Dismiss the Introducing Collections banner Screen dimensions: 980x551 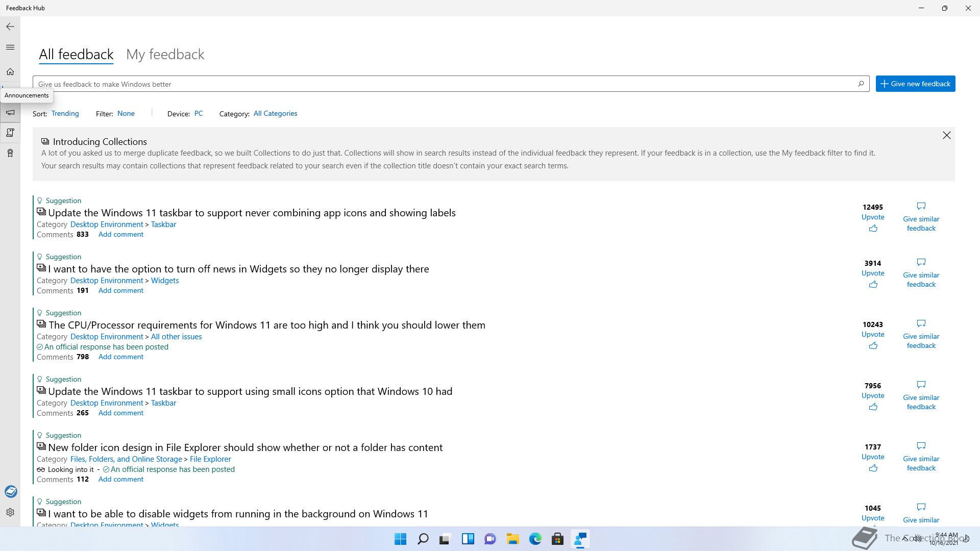click(x=947, y=135)
